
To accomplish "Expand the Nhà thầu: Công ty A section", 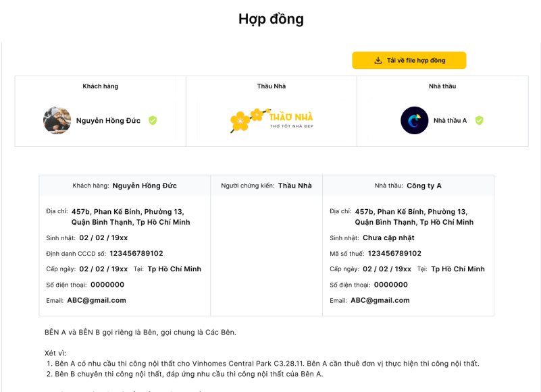I will [409, 186].
